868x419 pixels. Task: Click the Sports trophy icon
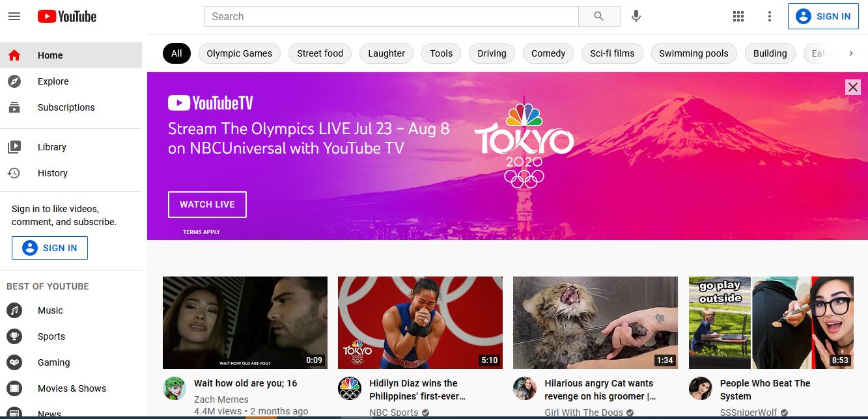pyautogui.click(x=14, y=336)
